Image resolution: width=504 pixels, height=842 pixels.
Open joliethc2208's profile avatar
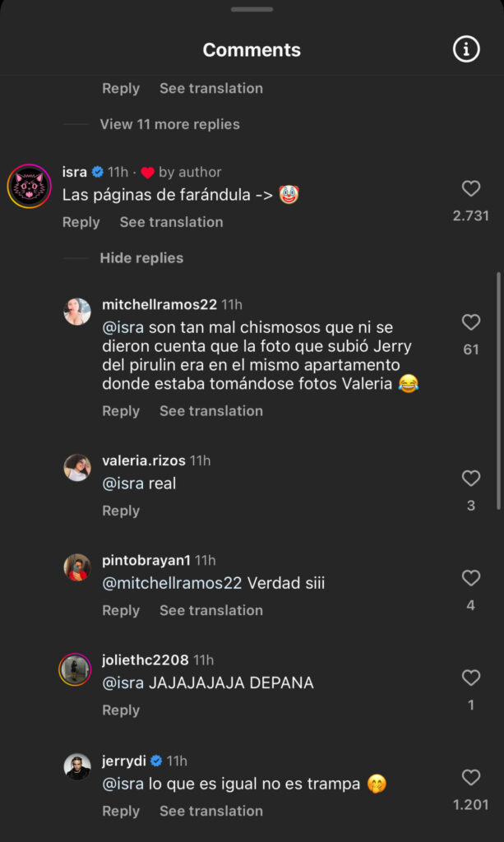click(x=75, y=669)
